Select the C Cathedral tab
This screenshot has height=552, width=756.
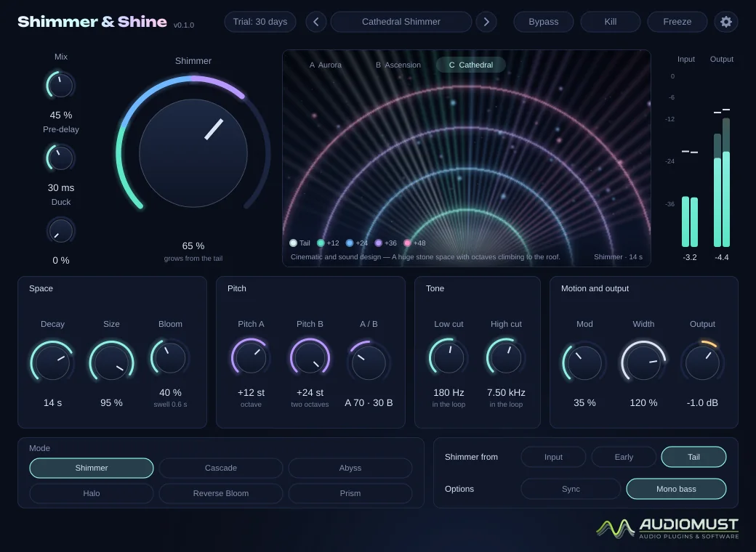tap(471, 65)
